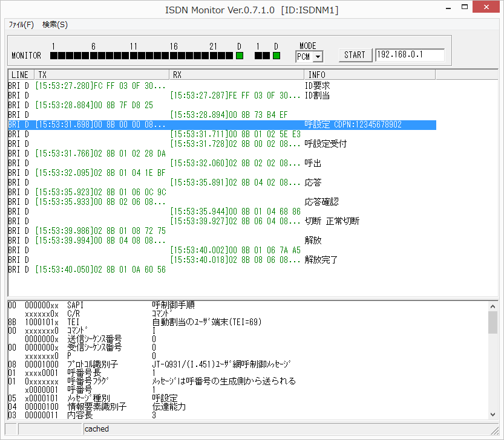Click the INFO text "ID割当"
This screenshot has height=440, width=504.
[x=317, y=95]
